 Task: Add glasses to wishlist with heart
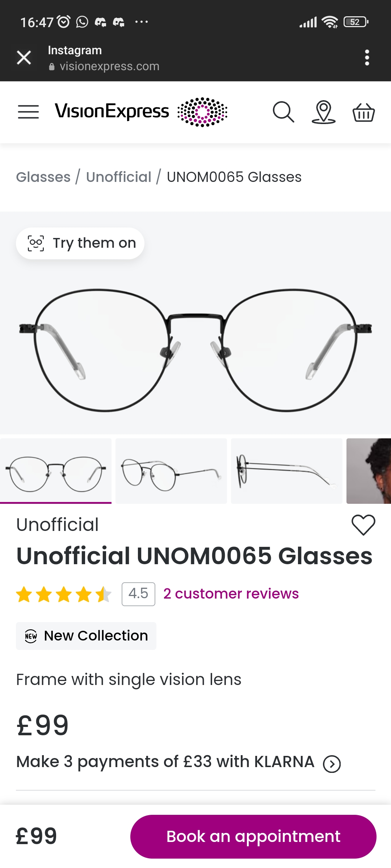[x=363, y=525]
